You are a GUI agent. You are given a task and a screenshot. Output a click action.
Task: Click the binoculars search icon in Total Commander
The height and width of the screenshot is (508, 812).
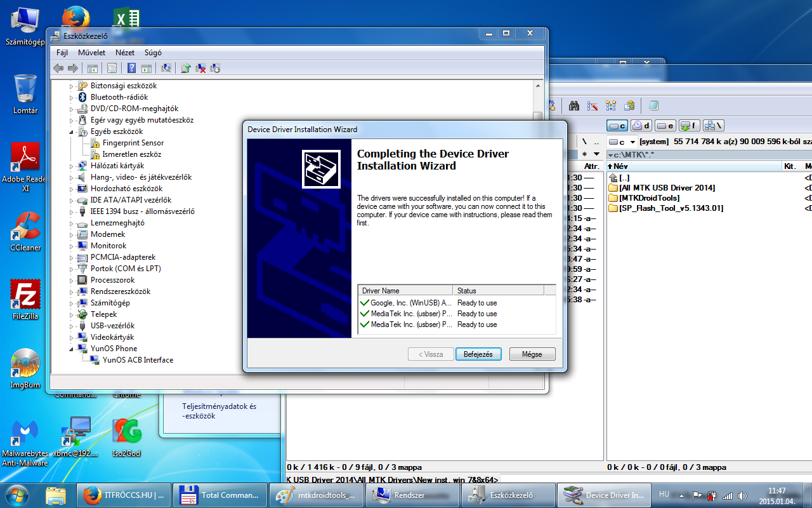click(x=574, y=105)
